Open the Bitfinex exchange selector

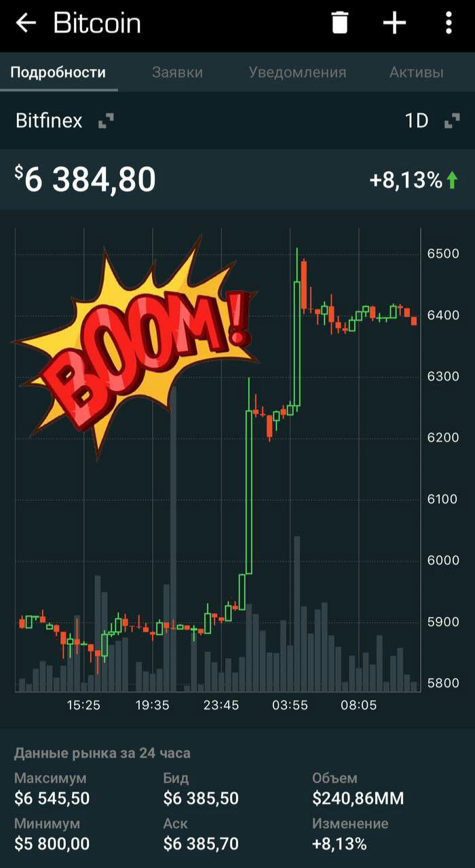pyautogui.click(x=49, y=121)
